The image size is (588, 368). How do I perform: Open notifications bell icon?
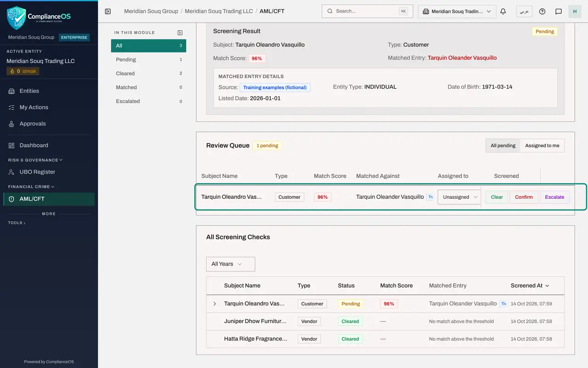(x=503, y=11)
